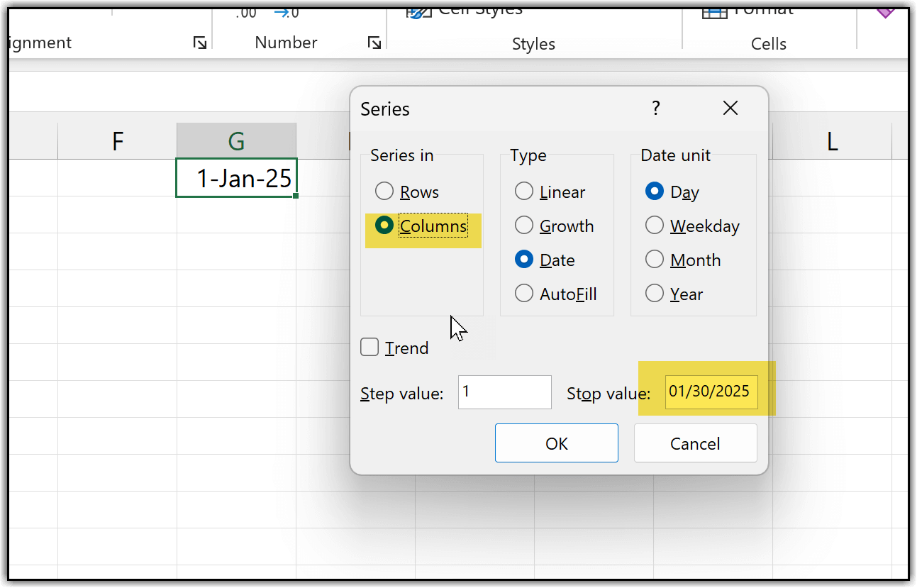The width and height of the screenshot is (917, 588).
Task: Enable the Trend checkbox
Action: click(369, 348)
